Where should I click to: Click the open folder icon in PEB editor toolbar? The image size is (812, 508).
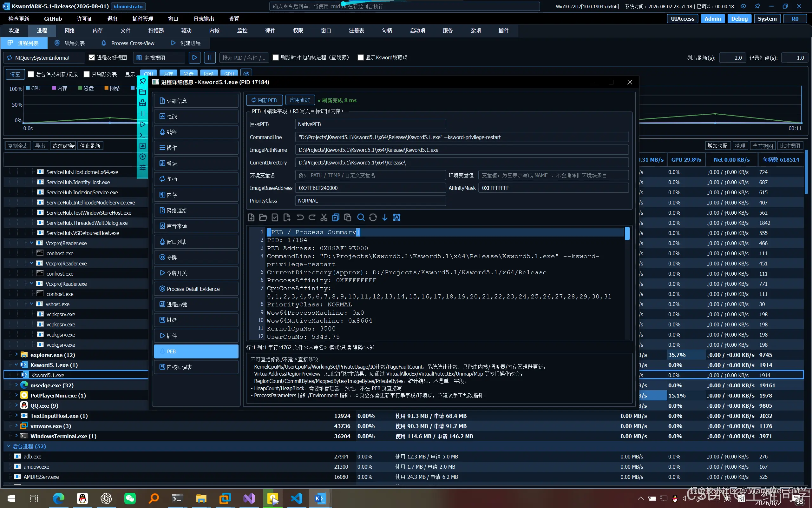pyautogui.click(x=263, y=217)
